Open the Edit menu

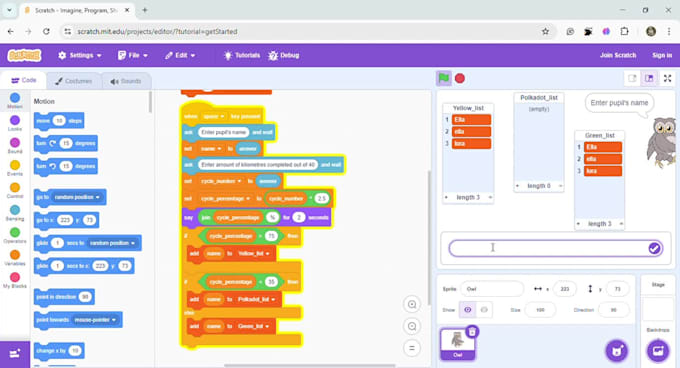(180, 55)
